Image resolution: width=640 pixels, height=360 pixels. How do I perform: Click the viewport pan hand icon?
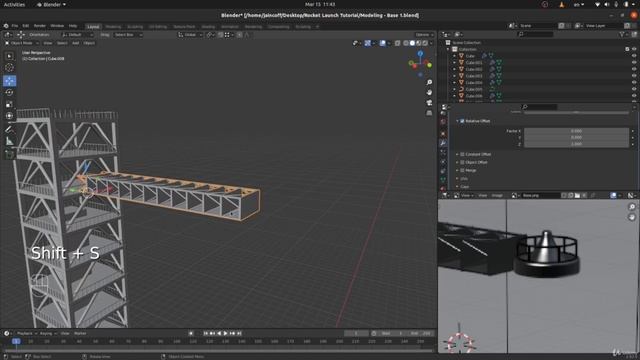pos(429,93)
